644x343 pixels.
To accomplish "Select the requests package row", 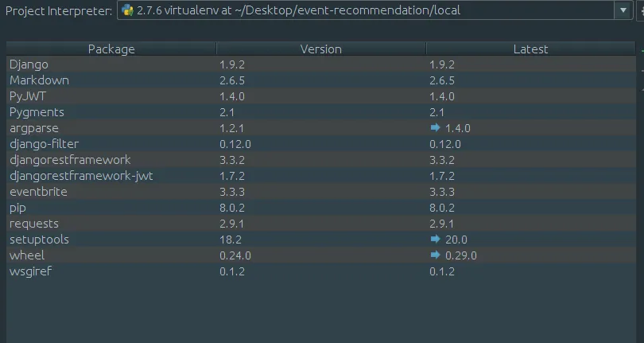I will pyautogui.click(x=321, y=224).
